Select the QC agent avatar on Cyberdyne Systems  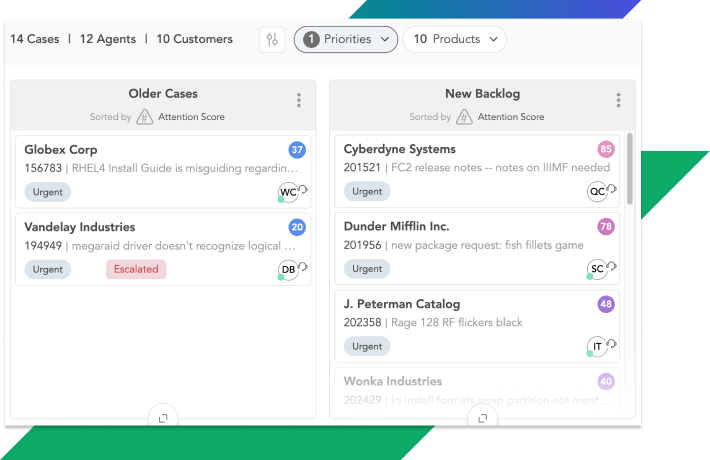coord(597,192)
